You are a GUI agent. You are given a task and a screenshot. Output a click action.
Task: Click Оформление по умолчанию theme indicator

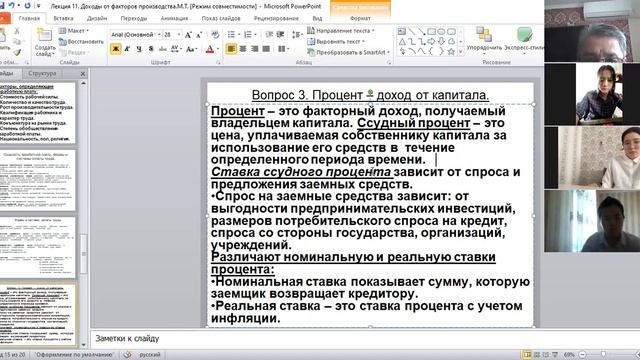click(74, 355)
